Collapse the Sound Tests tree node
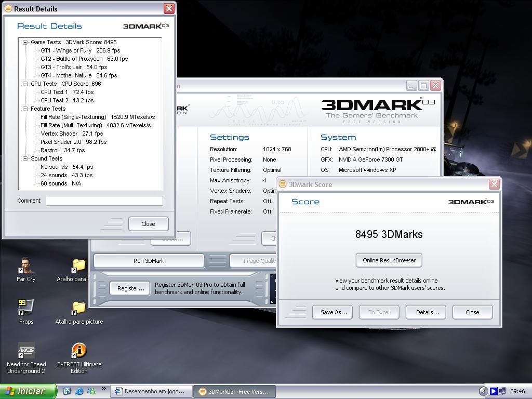 point(25,158)
